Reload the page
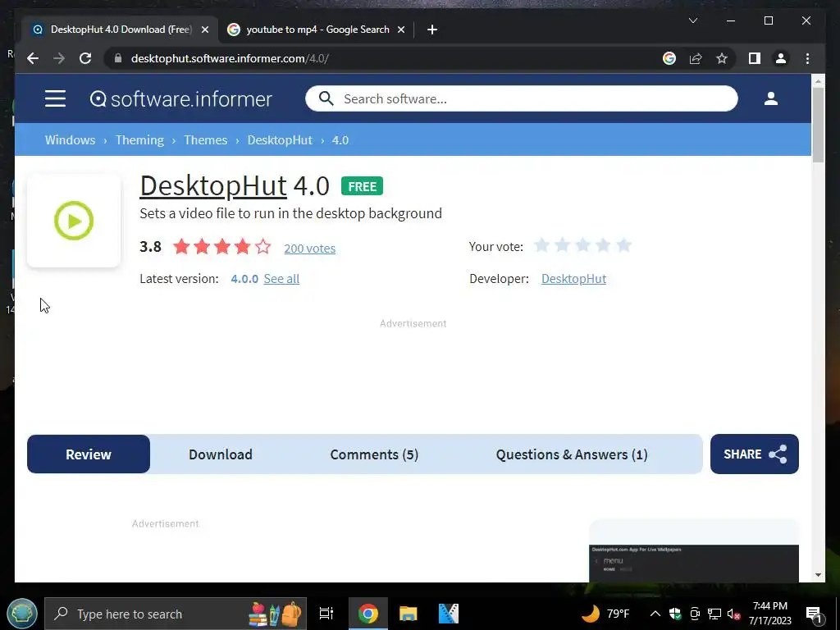The height and width of the screenshot is (630, 840). pos(85,58)
